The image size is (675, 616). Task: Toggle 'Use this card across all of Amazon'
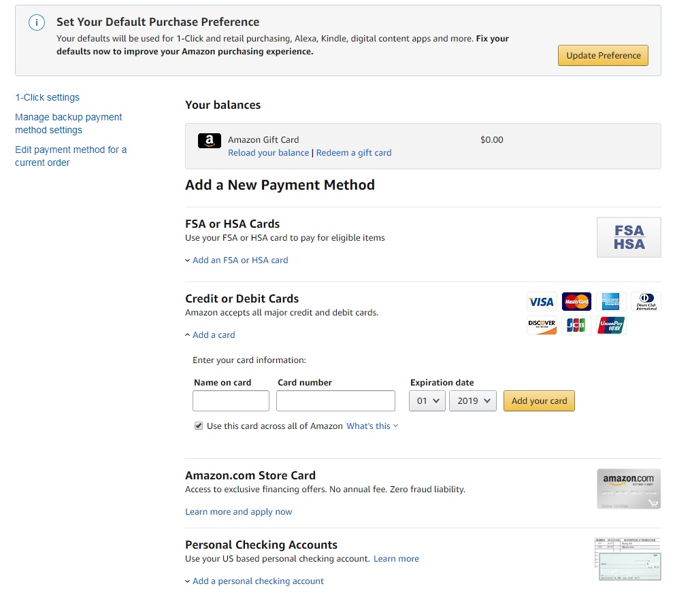click(199, 426)
